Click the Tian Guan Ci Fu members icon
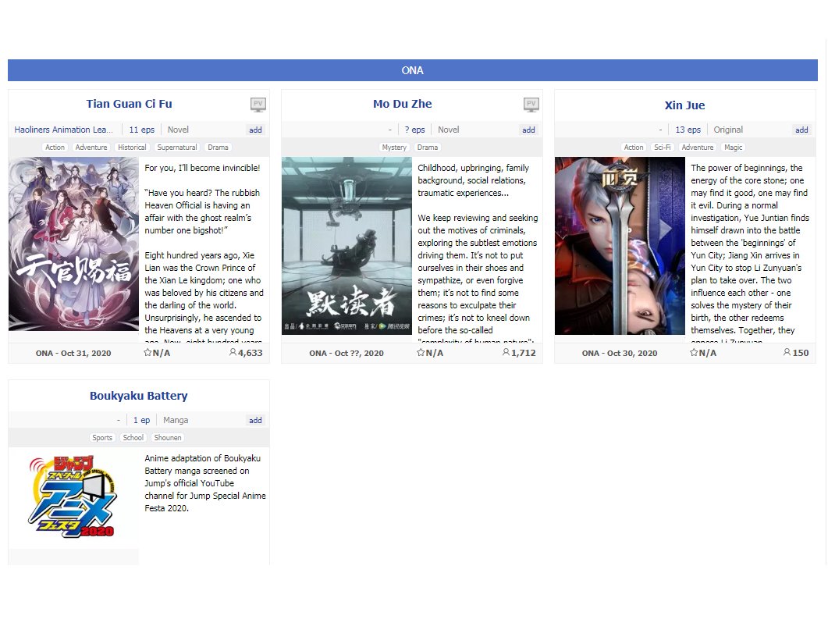Viewport: 828px width, 644px height. point(233,352)
